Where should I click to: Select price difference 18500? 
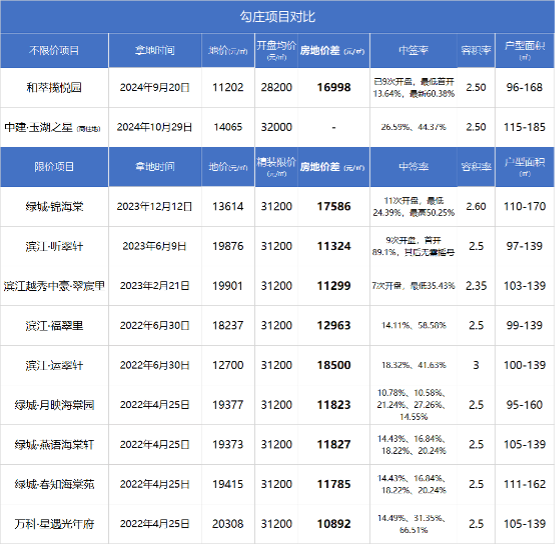[334, 365]
